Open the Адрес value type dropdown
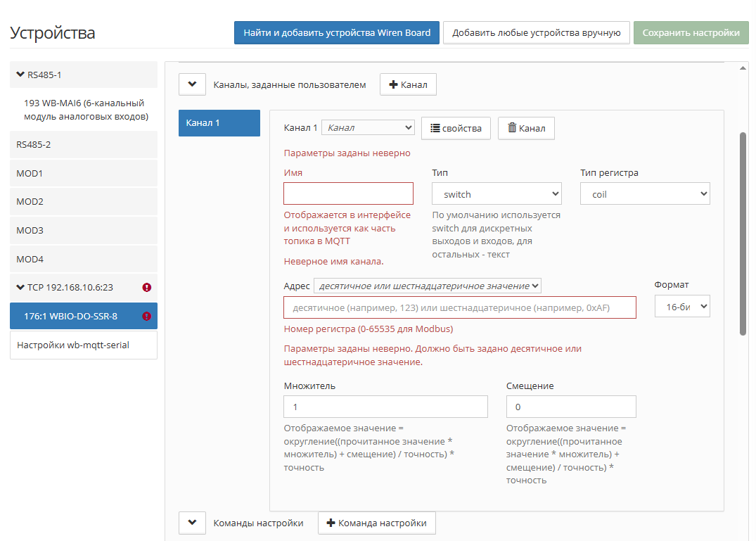Screen dimensions: 756x541 point(427,286)
